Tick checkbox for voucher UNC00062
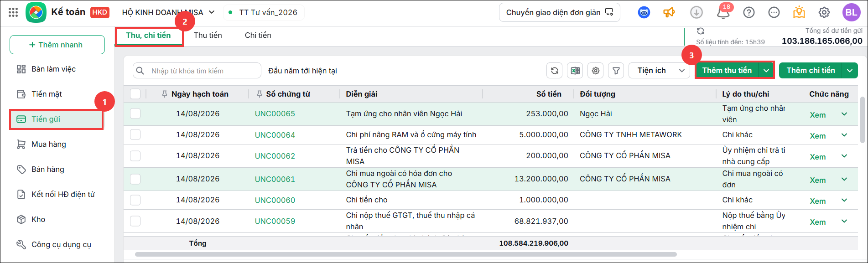The height and width of the screenshot is (263, 868). [x=135, y=155]
